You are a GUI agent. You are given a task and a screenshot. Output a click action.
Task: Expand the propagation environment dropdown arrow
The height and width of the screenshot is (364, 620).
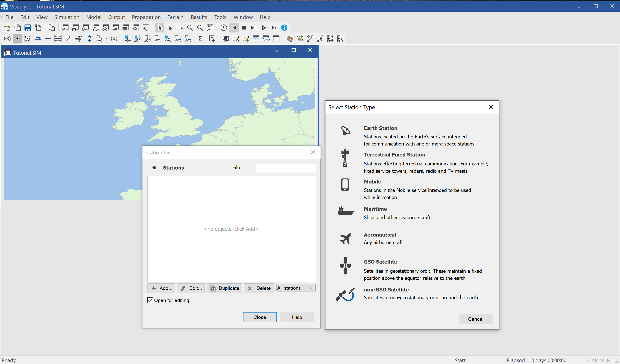pos(107,39)
